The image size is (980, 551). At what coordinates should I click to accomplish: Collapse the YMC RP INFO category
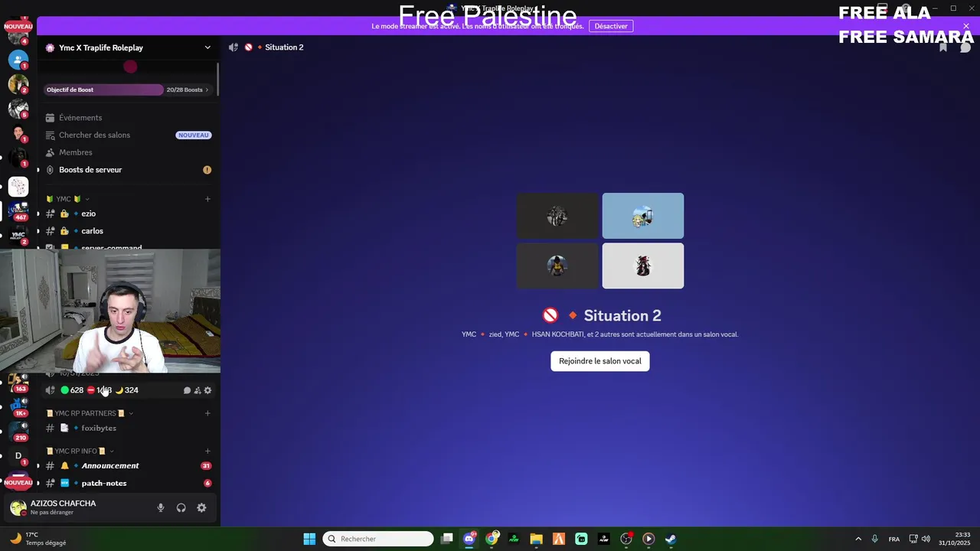click(x=80, y=451)
